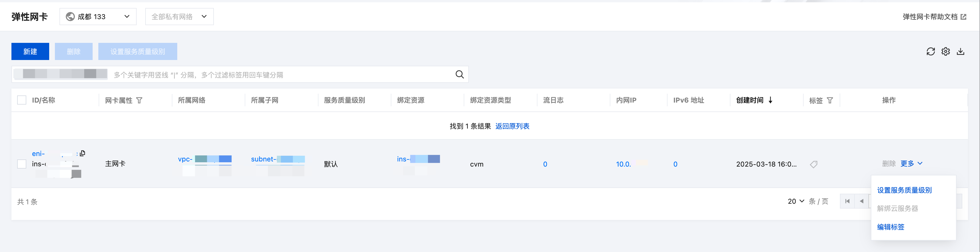This screenshot has height=252, width=980.
Task: Click the 主网卡 cell
Action: 115,164
